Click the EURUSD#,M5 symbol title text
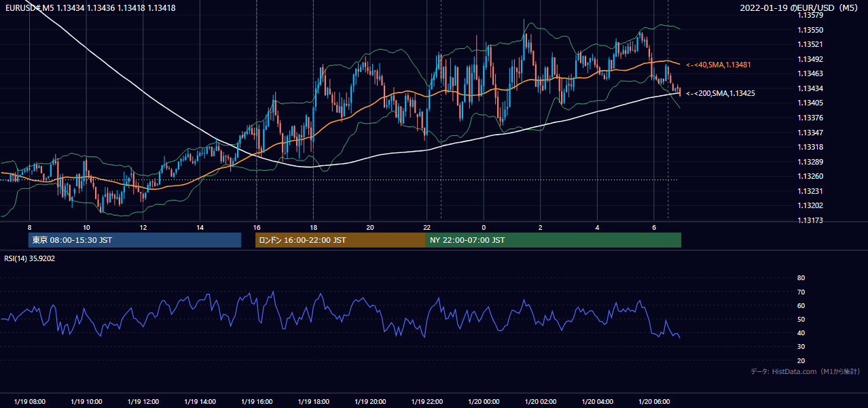The image size is (868, 408). pyautogui.click(x=30, y=7)
